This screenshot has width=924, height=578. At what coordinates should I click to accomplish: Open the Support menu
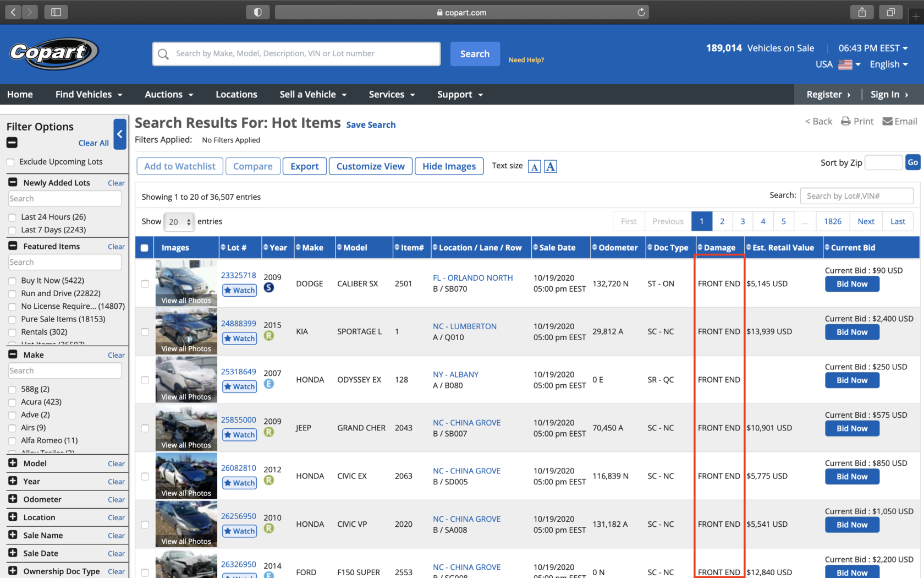pyautogui.click(x=460, y=94)
